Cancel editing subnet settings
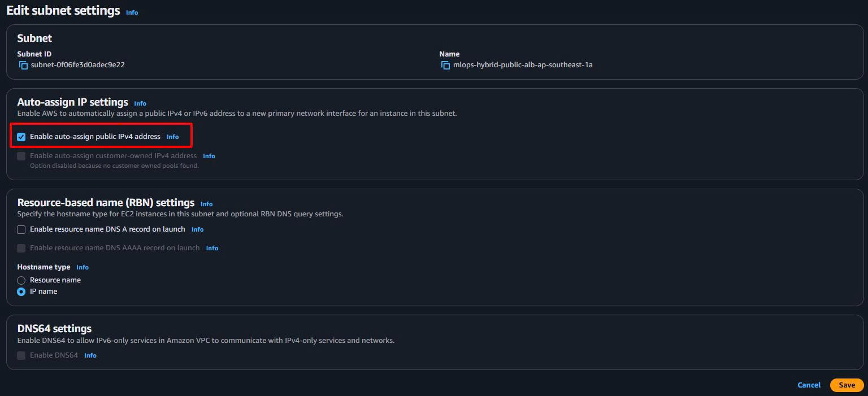Image resolution: width=868 pixels, height=396 pixels. [809, 385]
